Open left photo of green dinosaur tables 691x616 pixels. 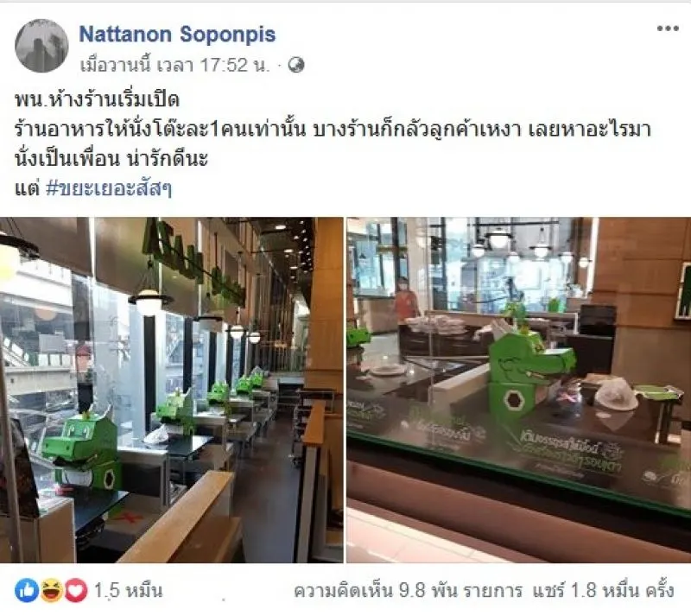pos(171,390)
